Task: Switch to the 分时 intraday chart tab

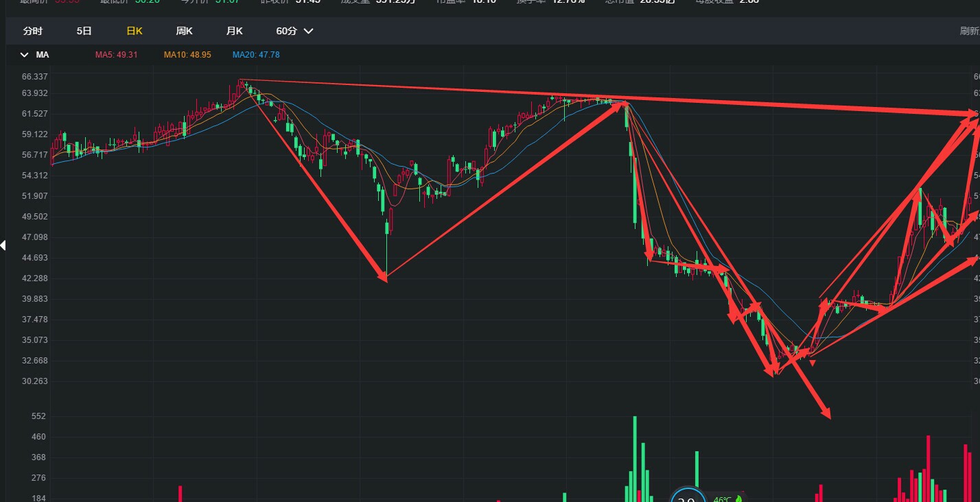Action: coord(32,32)
